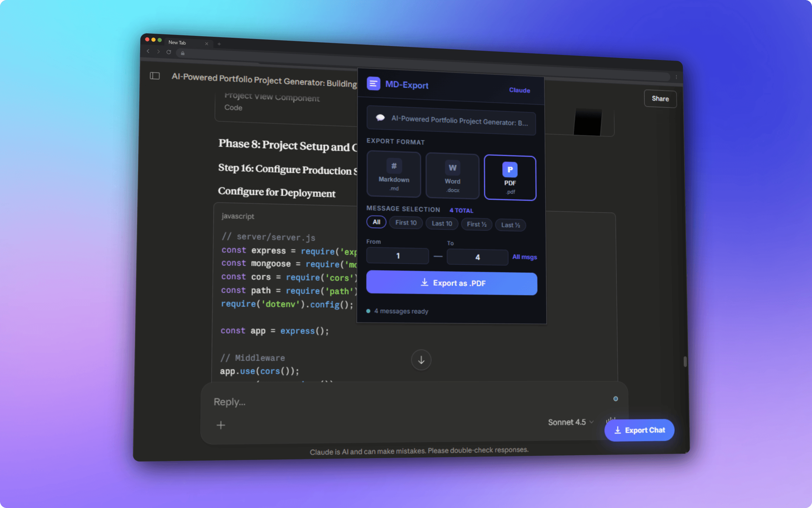The width and height of the screenshot is (812, 508).
Task: Click the Export as .PDF button
Action: pyautogui.click(x=452, y=283)
